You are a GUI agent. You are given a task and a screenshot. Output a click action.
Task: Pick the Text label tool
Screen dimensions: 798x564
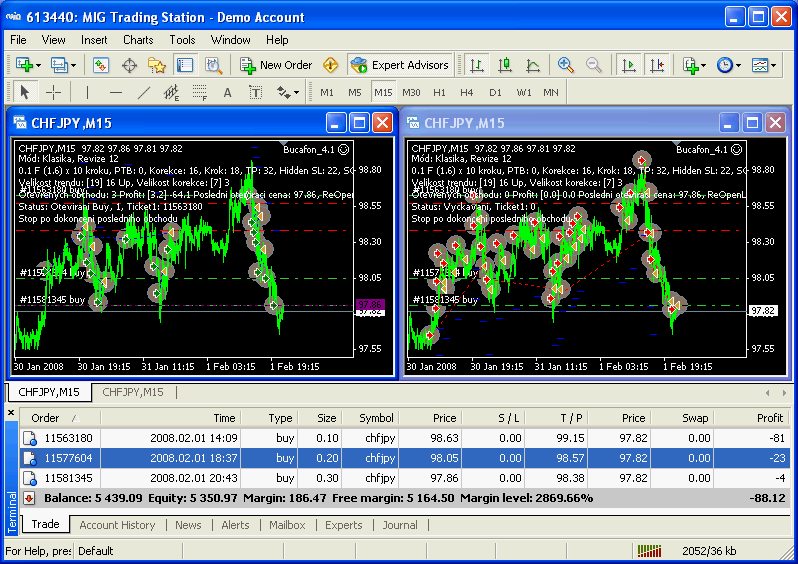(x=255, y=93)
